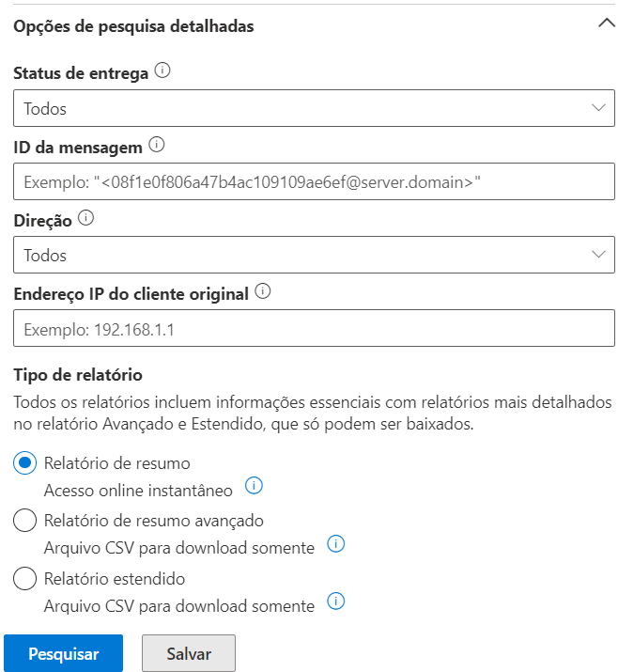
Task: Open the Direção dropdown
Action: pyautogui.click(x=314, y=255)
